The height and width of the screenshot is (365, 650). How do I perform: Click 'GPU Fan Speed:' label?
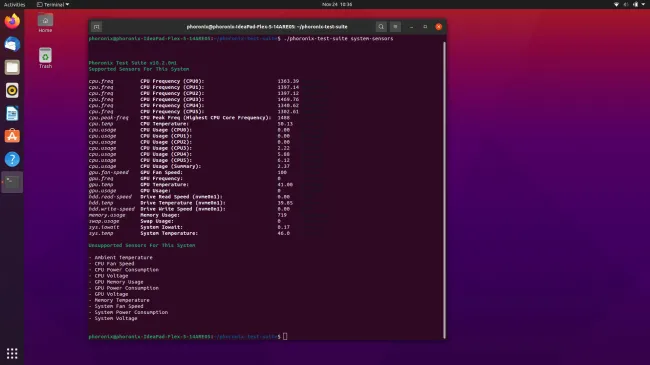pos(161,173)
